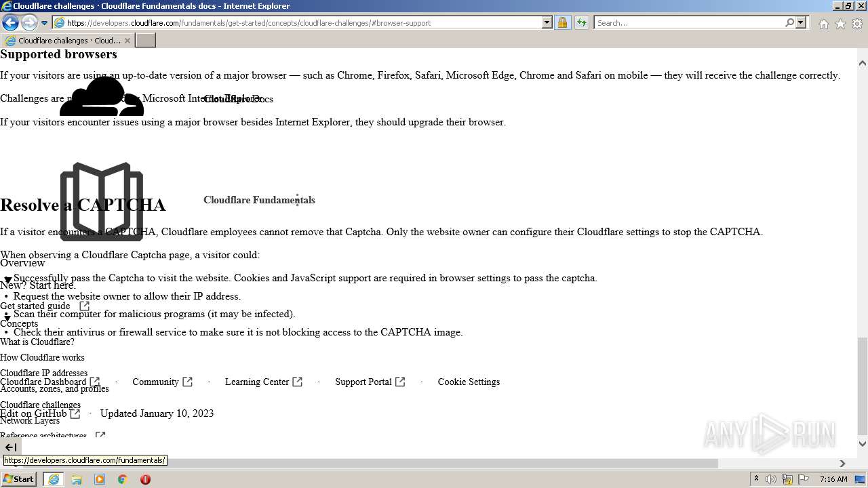Open Windows Explorer folder taskbar icon
This screenshot has width=868, height=488.
77,479
